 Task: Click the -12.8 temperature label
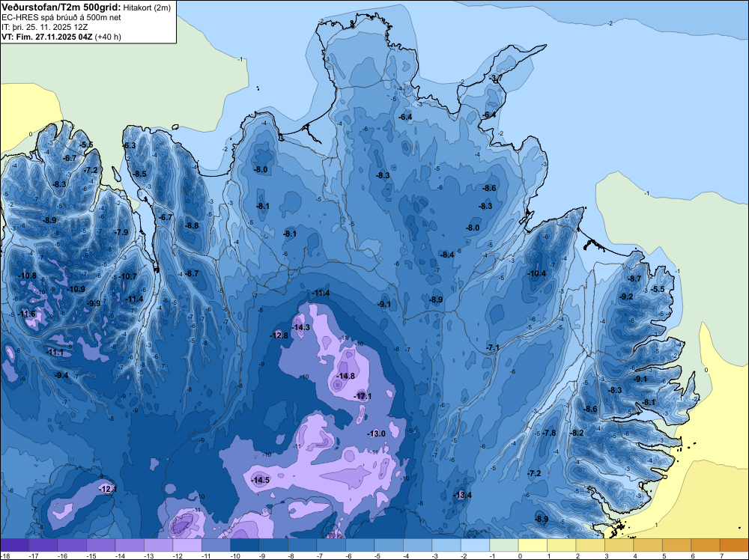tap(279, 335)
